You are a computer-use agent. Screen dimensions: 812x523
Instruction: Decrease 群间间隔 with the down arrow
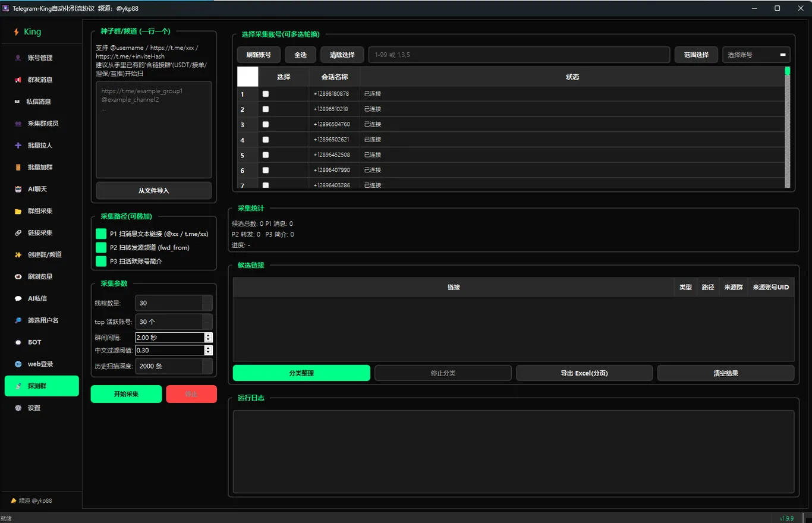click(208, 340)
